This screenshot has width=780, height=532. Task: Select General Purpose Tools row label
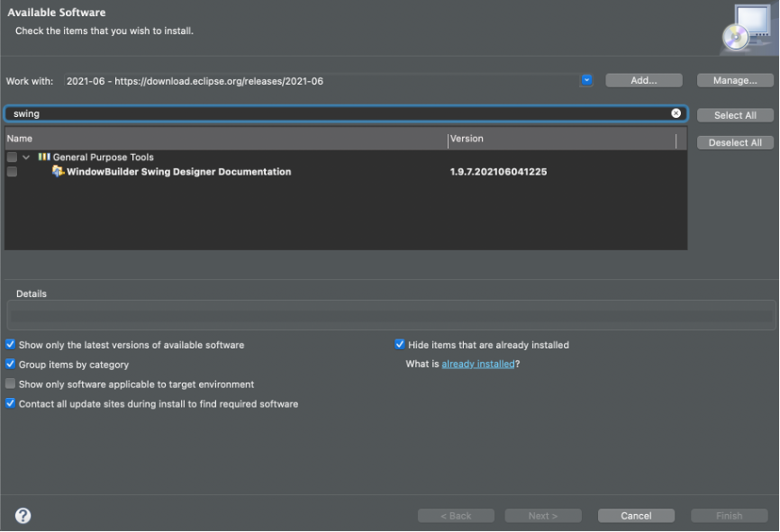pos(104,158)
